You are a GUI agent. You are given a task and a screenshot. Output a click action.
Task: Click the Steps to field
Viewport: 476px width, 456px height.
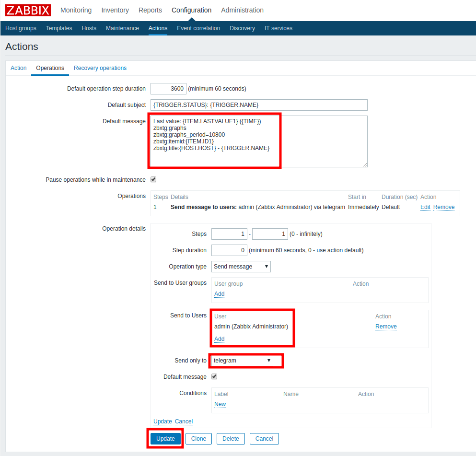coord(270,234)
